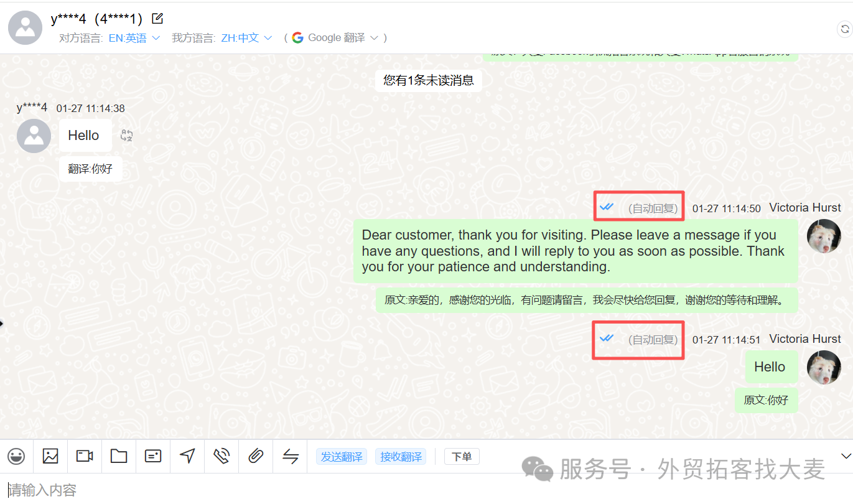The image size is (853, 504).
Task: Click Victoria Hurst name above outgoing Hello
Action: click(x=805, y=339)
